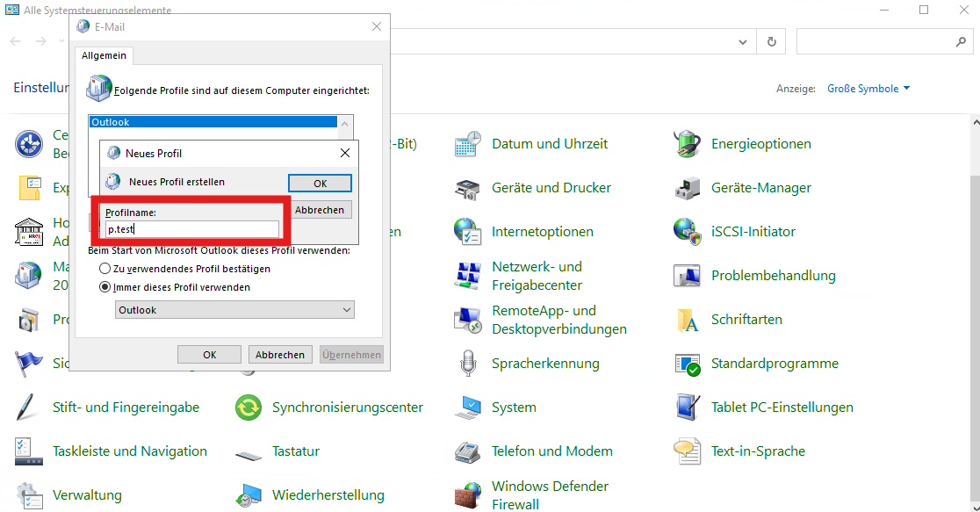Screen dimensions: 980x512
Task: Expand the address bar history dropdown
Action: coord(743,42)
